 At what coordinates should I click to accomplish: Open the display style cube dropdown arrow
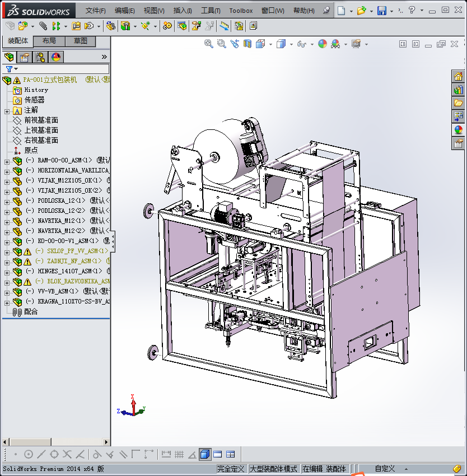coord(291,44)
